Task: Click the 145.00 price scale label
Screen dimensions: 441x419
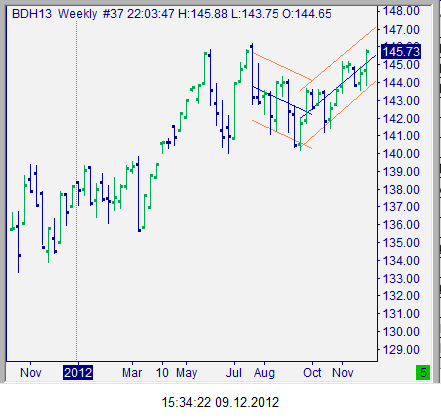Action: click(x=401, y=65)
